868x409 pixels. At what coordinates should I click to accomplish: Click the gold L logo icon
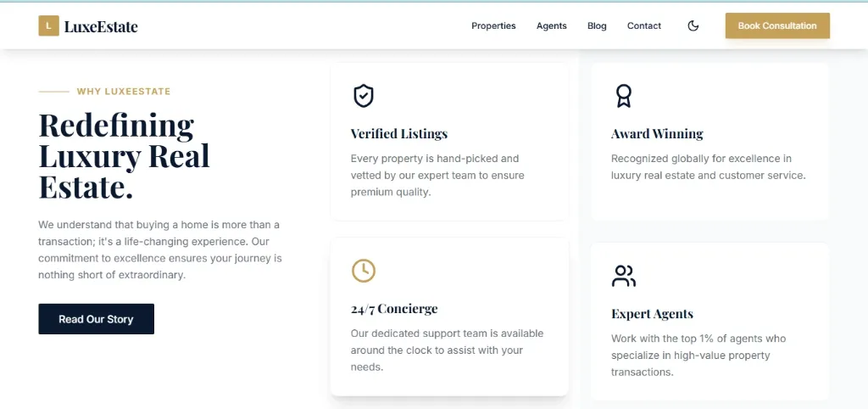pos(48,26)
